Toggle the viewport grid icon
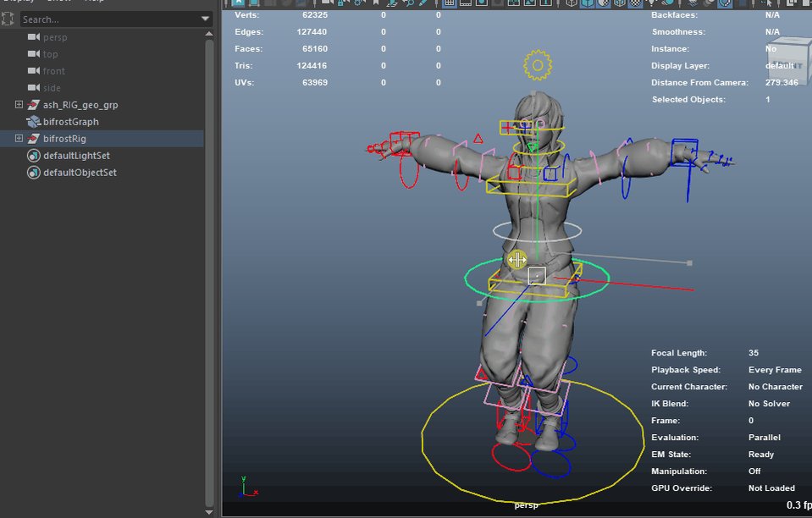Image resolution: width=812 pixels, height=518 pixels. coord(449,3)
